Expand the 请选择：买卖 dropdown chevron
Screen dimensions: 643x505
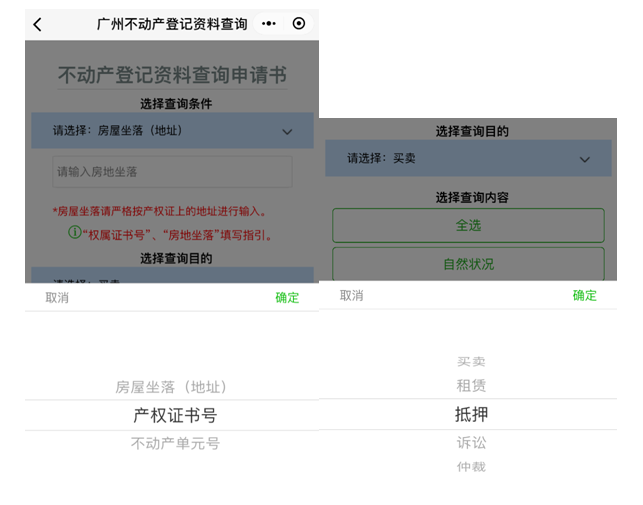pyautogui.click(x=585, y=159)
